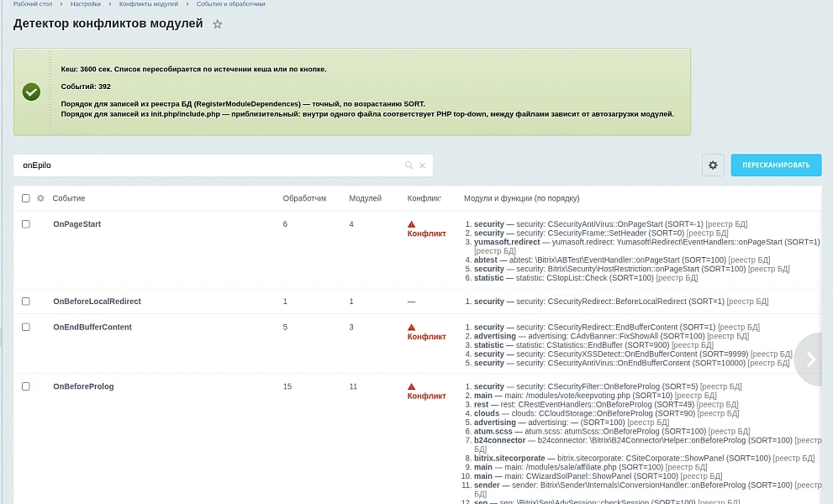
Task: Click Модули и функции column header
Action: [522, 198]
